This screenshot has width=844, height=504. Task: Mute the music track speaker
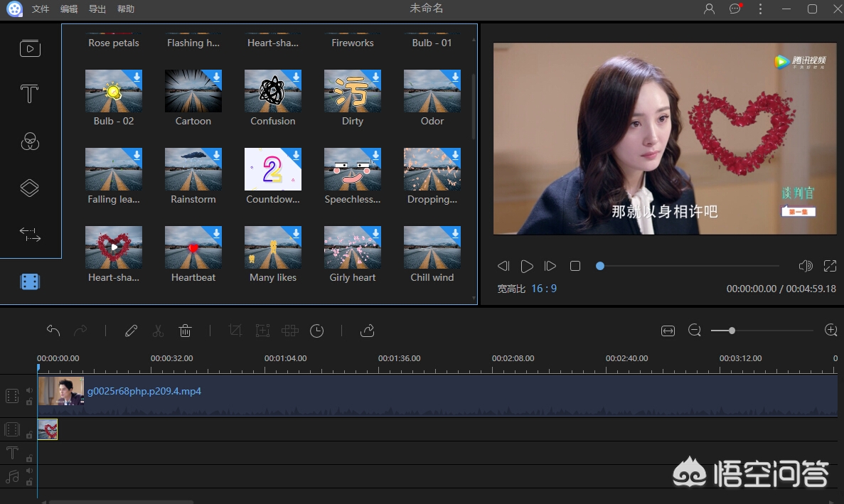30,471
